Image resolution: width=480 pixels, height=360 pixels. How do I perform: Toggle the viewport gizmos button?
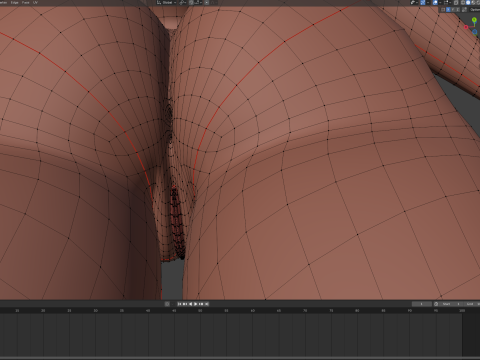(423, 2)
